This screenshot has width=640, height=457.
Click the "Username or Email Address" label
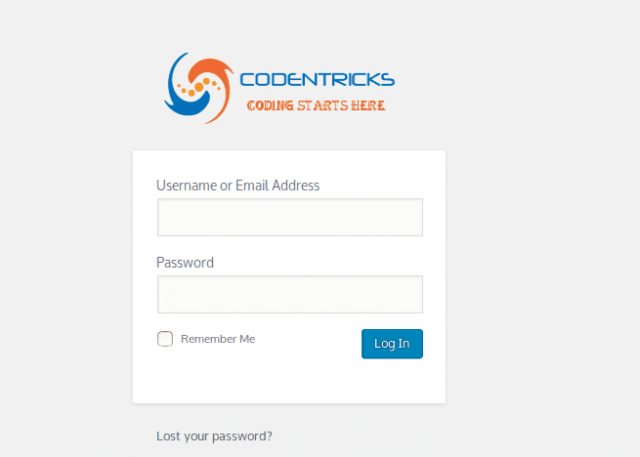(x=238, y=185)
